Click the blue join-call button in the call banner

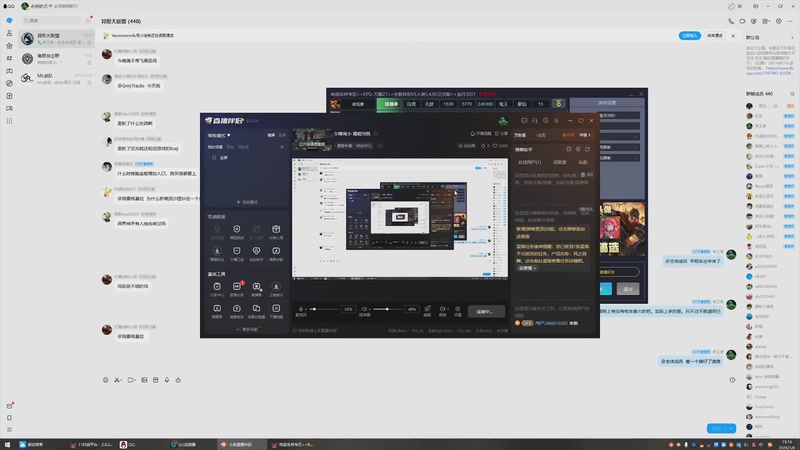tap(689, 36)
